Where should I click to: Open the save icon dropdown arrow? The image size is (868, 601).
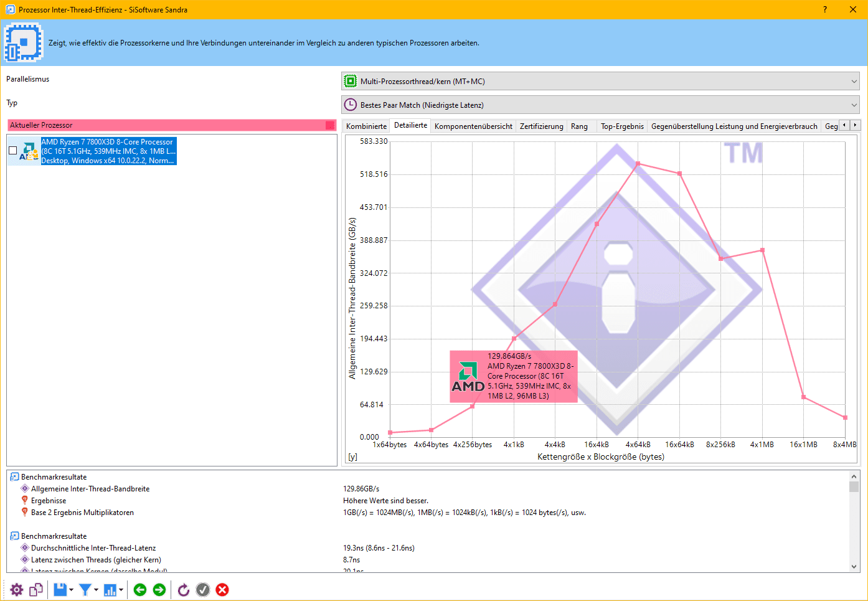pos(72,590)
